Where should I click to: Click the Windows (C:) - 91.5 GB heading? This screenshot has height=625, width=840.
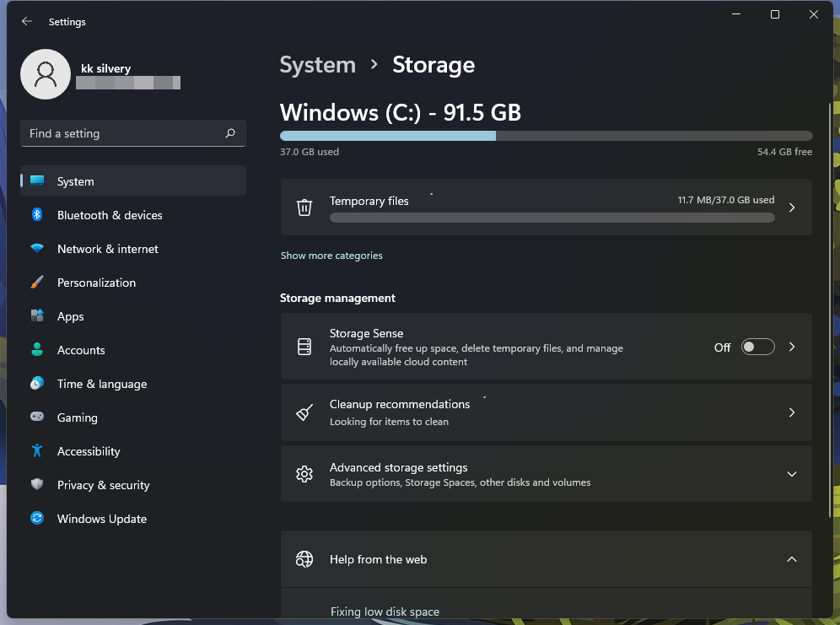pyautogui.click(x=400, y=112)
